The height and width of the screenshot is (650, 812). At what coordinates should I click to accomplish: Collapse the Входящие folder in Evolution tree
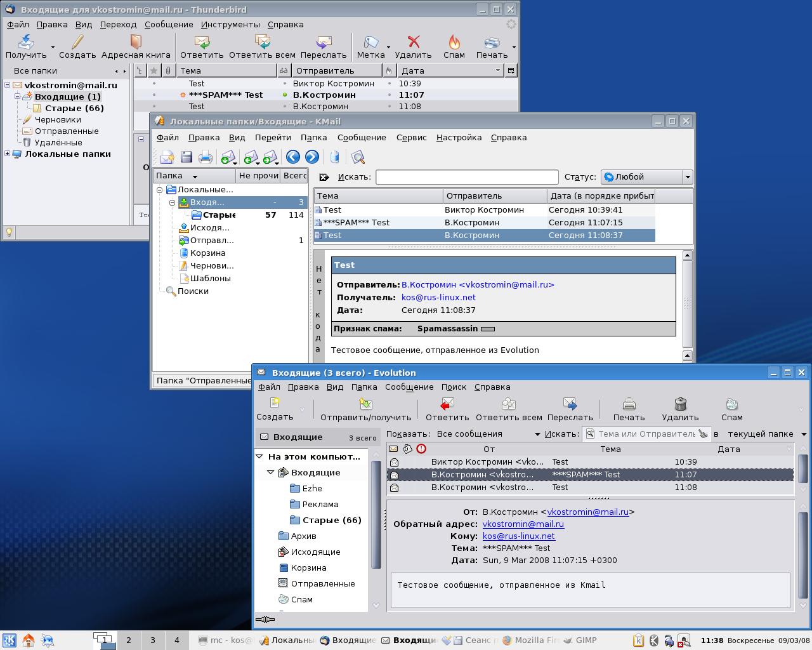click(271, 472)
